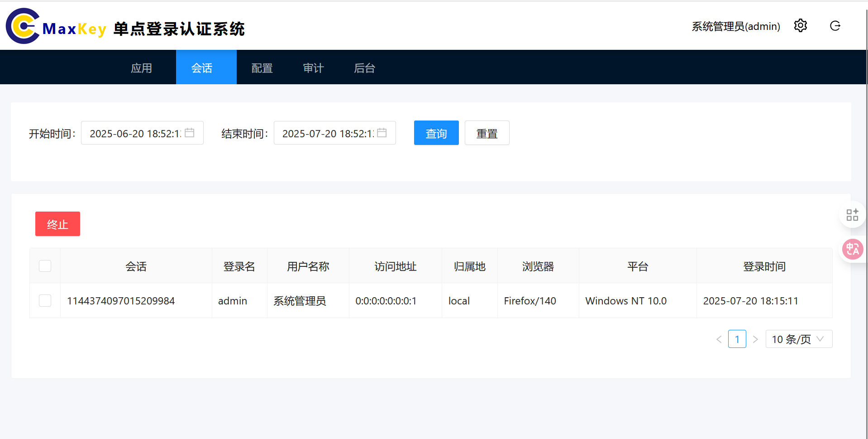
Task: Open the end time calendar picker icon
Action: 382,132
